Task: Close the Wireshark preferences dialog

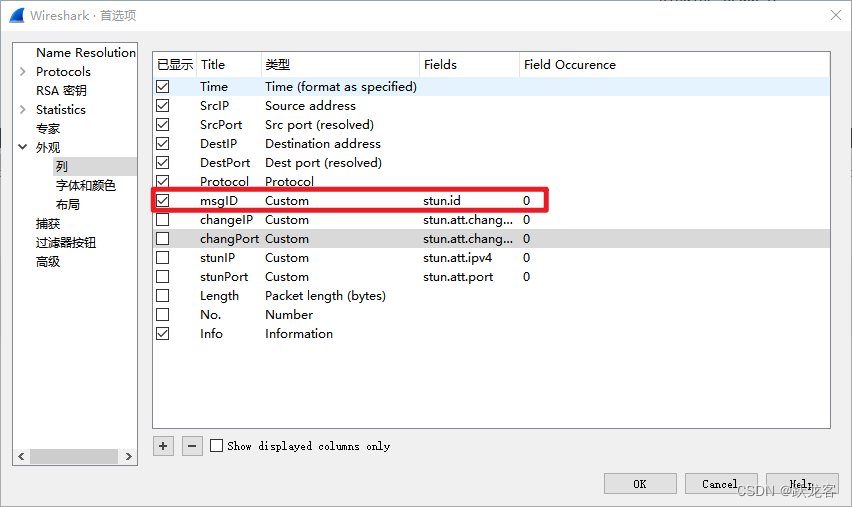Action: click(836, 15)
